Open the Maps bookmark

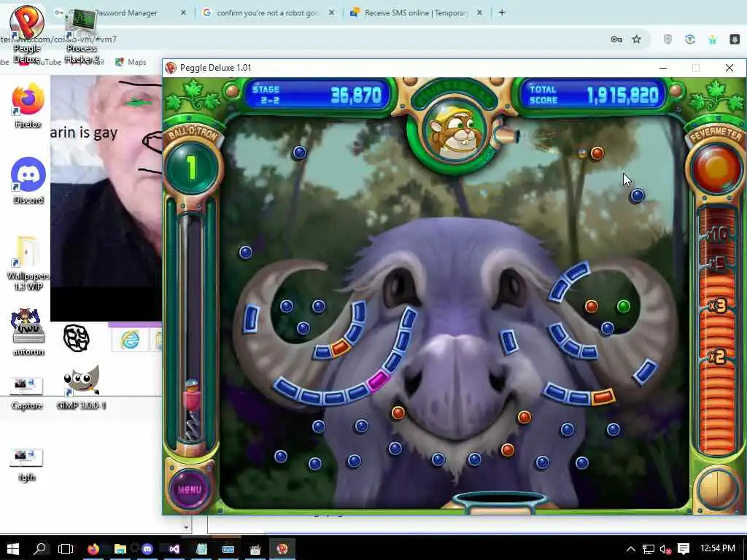131,62
